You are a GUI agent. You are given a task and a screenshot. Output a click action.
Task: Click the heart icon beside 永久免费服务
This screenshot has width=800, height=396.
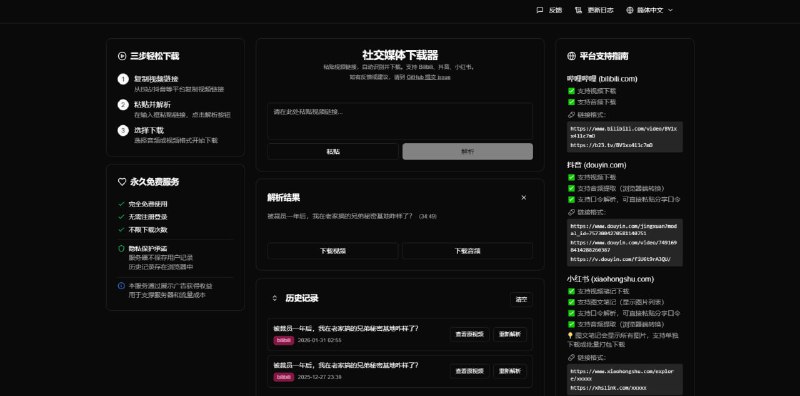[x=122, y=182]
